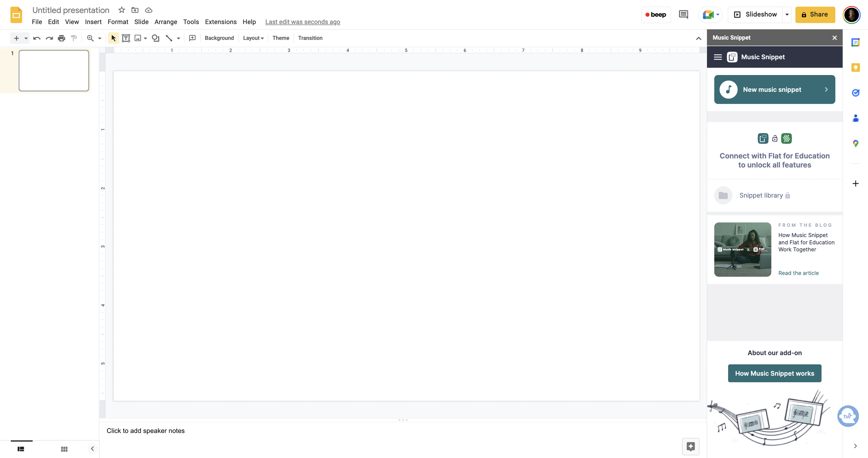868x458 pixels.
Task: Click the zoom magnifier tool
Action: [x=90, y=38]
